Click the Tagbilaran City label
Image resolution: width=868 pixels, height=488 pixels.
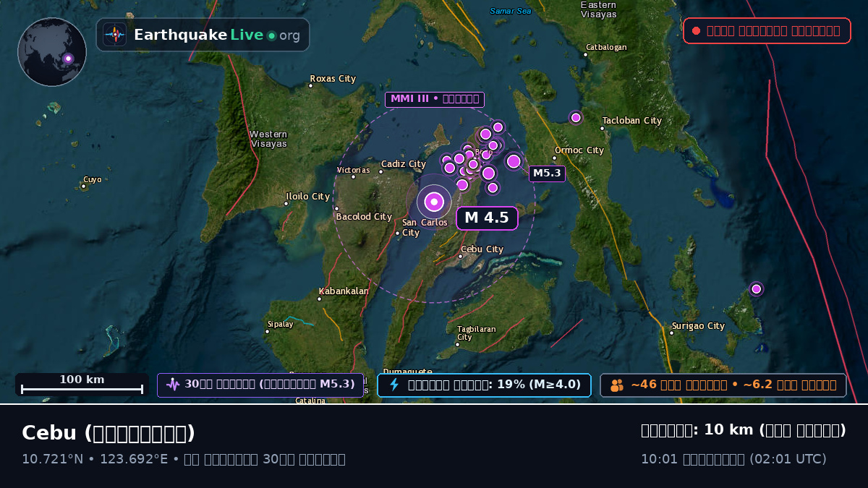click(476, 333)
